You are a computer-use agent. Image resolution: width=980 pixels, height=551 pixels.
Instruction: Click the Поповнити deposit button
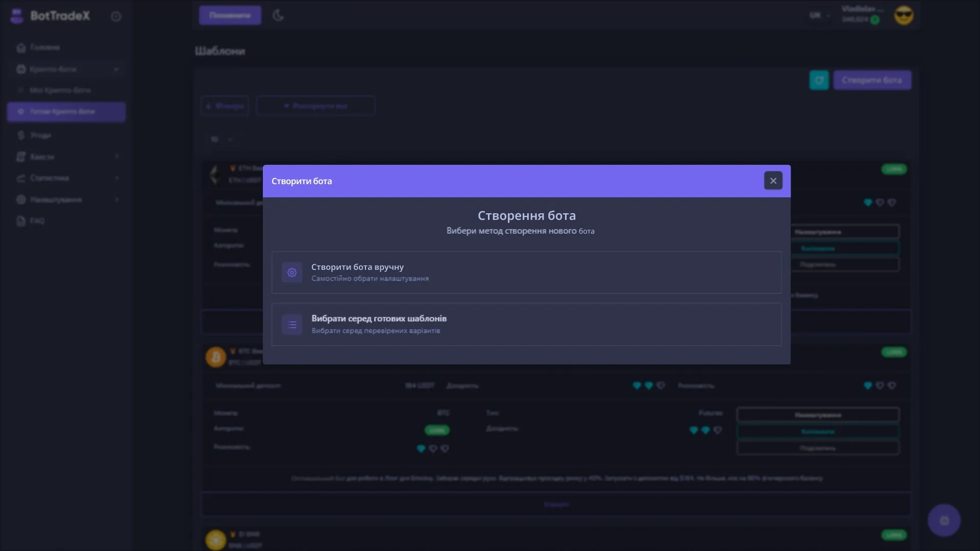(230, 15)
